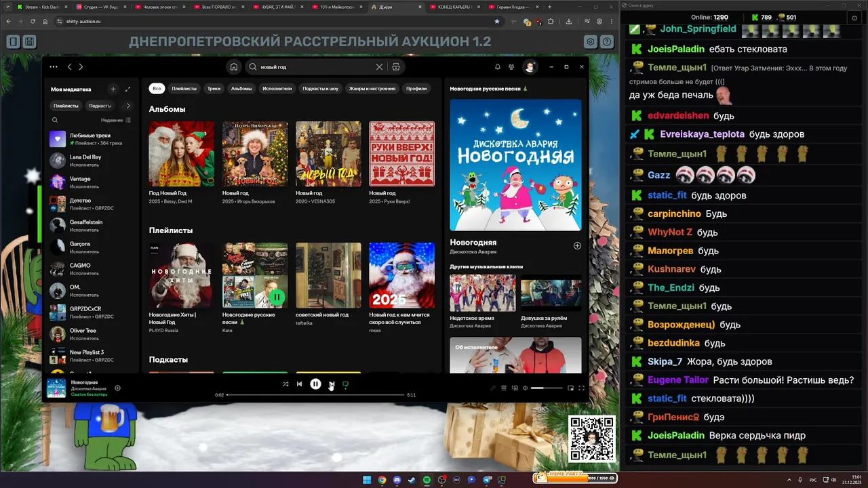Open the 'Под Новый Год' album cover
Image resolution: width=868 pixels, height=488 pixels.
point(182,154)
